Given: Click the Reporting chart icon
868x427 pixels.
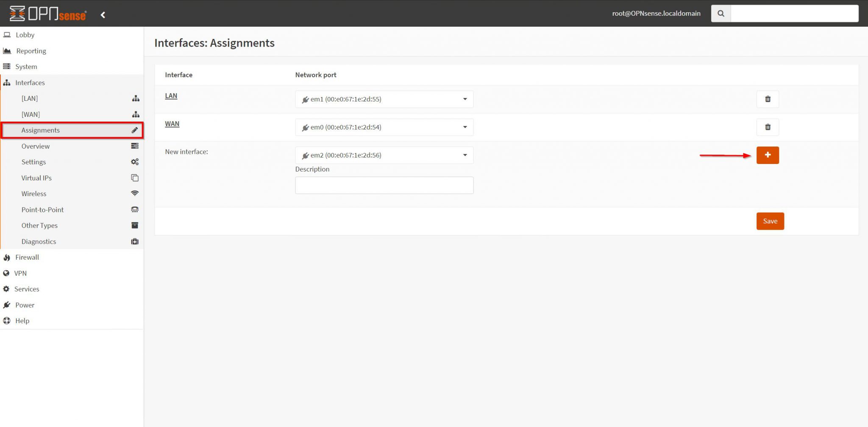Looking at the screenshot, I should (x=7, y=51).
